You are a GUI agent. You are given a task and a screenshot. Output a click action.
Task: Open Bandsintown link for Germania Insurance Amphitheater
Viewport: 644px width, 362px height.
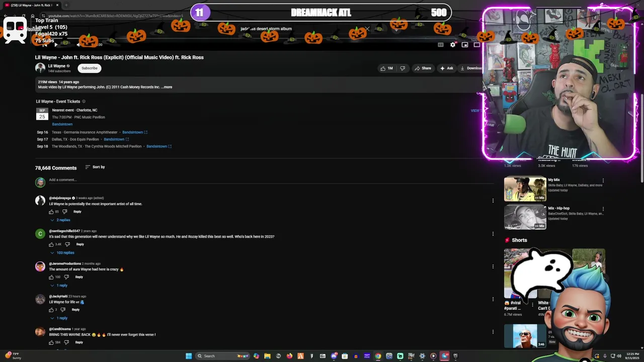pyautogui.click(x=135, y=132)
